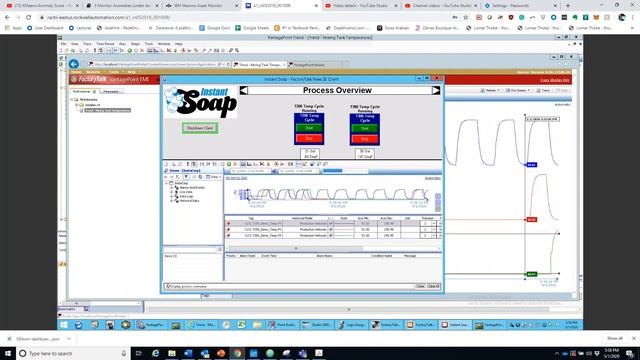Click Shutdown Client button in Instant Soap
640x360 pixels.
200,128
